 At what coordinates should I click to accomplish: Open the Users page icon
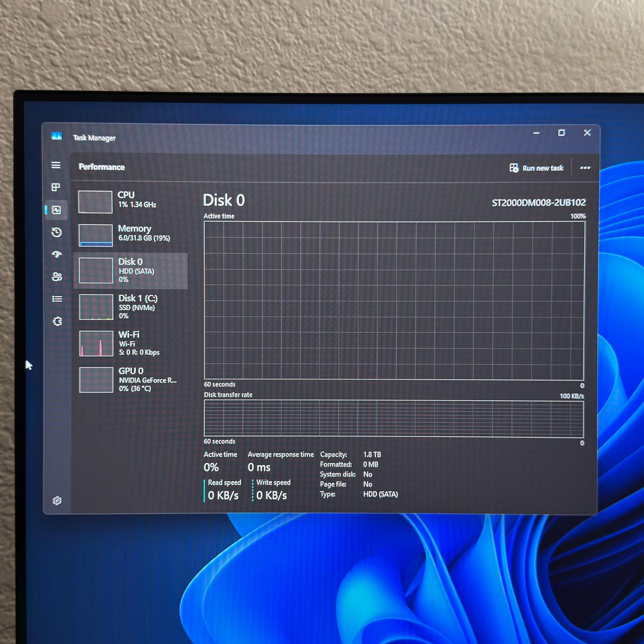point(57,277)
